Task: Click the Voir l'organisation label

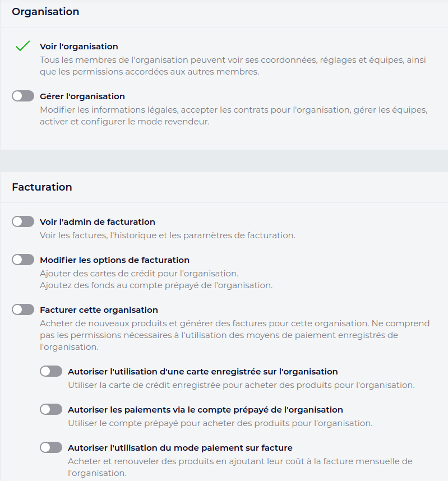Action: pyautogui.click(x=79, y=47)
